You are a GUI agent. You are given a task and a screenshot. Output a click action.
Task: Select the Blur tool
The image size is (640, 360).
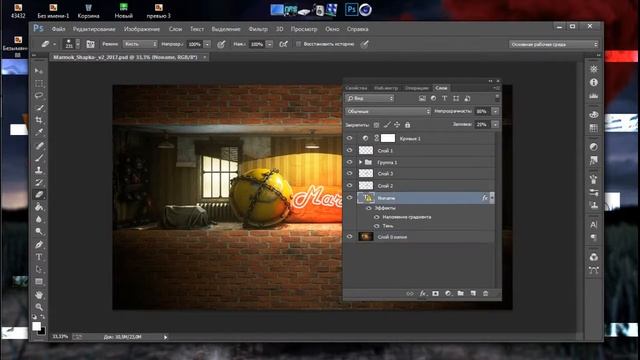coord(39,219)
